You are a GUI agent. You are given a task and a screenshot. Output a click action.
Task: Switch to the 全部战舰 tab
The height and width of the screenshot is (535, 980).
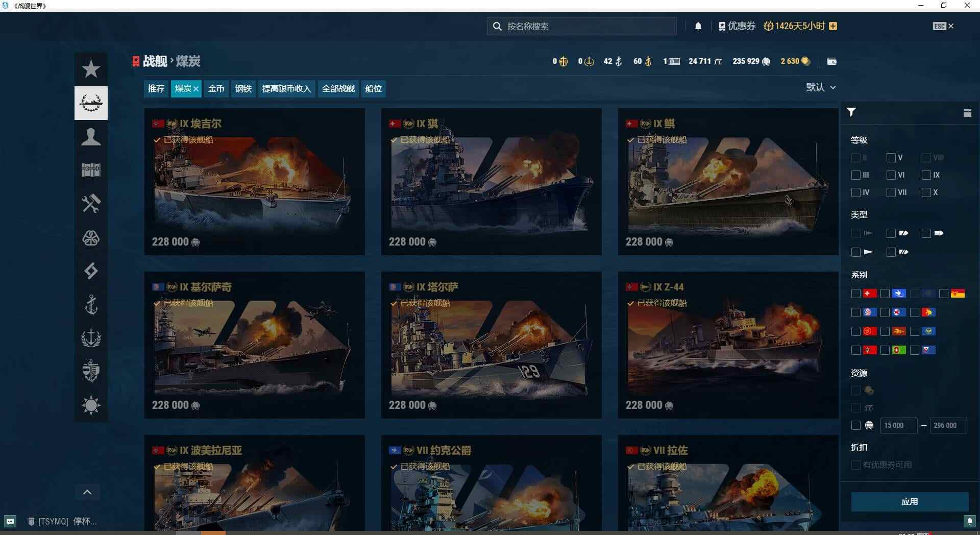(337, 88)
